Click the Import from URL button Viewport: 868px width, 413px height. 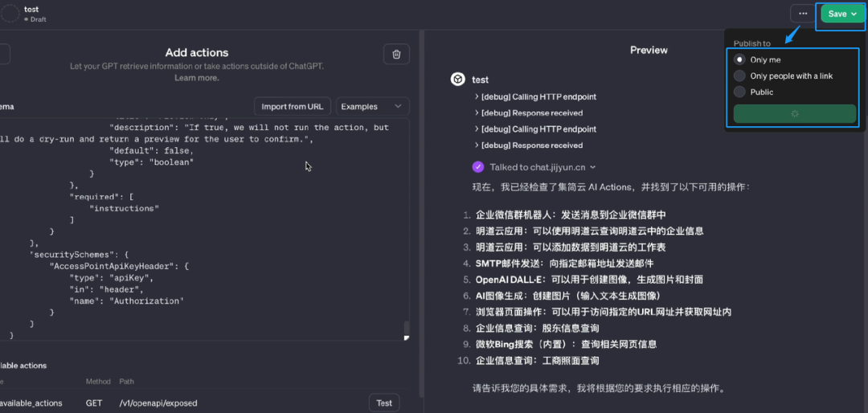[x=293, y=106]
